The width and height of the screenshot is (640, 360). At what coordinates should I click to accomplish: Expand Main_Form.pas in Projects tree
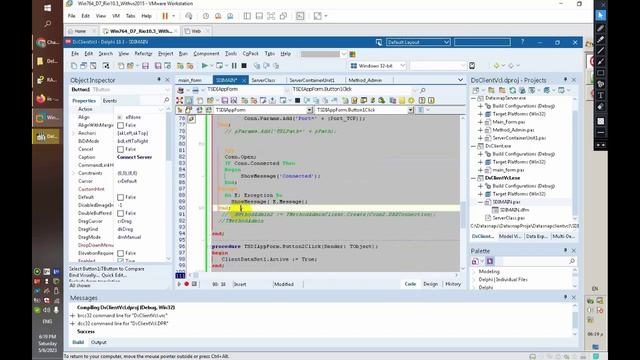(x=480, y=122)
